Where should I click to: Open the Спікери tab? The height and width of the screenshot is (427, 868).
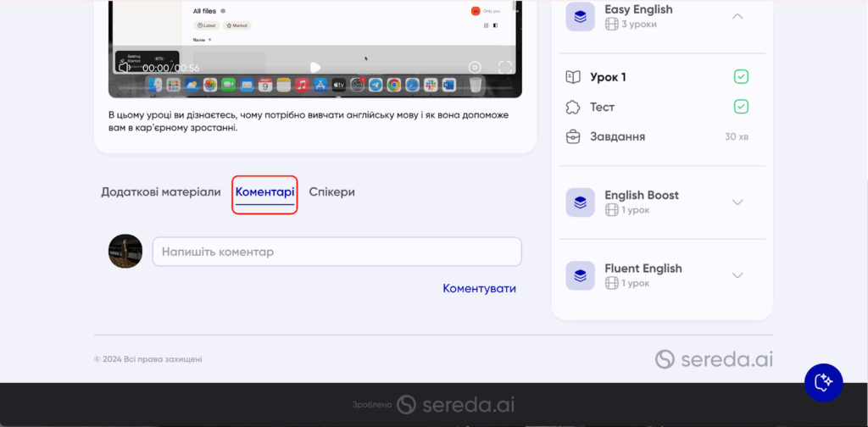331,191
